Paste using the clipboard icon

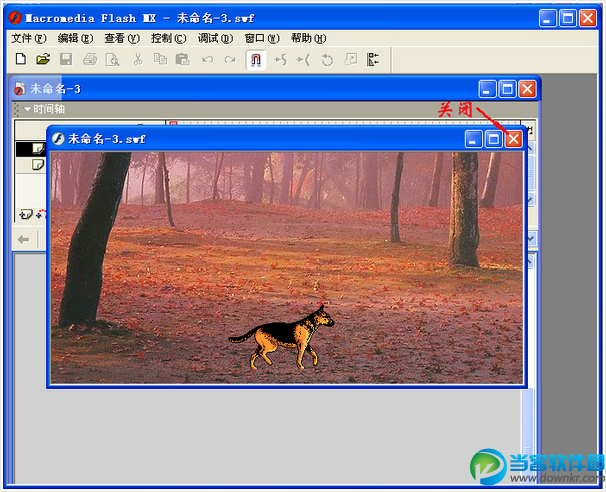[x=182, y=59]
